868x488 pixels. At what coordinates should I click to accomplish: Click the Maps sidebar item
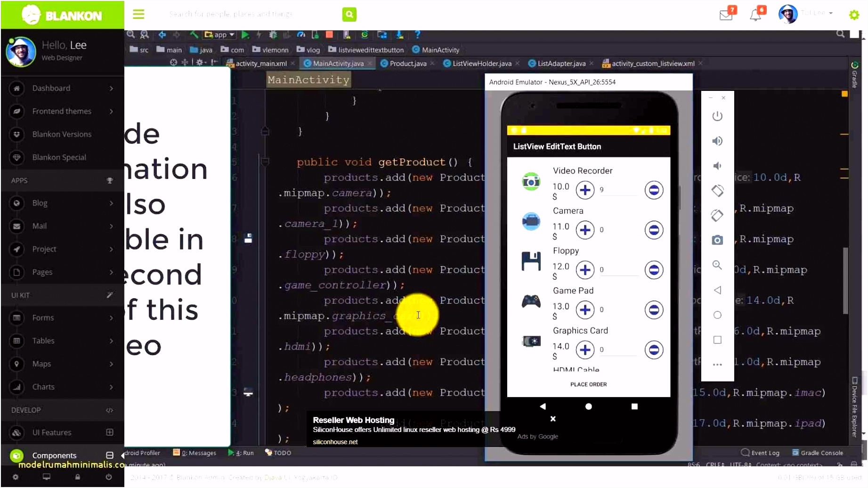(62, 364)
